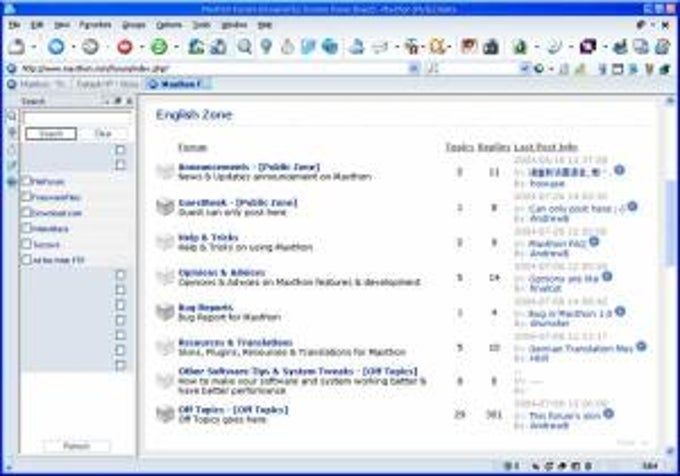Open the Bug Reports forum link
The width and height of the screenshot is (680, 476).
pos(206,307)
